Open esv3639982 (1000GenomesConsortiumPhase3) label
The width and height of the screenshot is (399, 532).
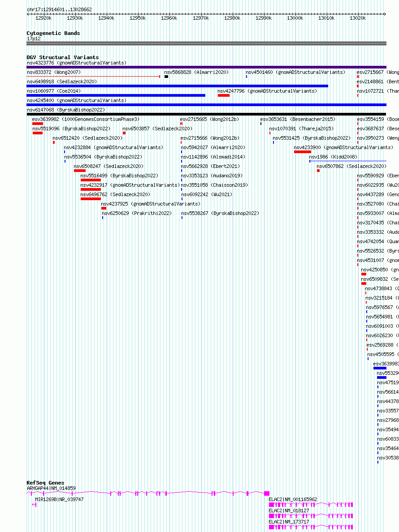click(86, 120)
